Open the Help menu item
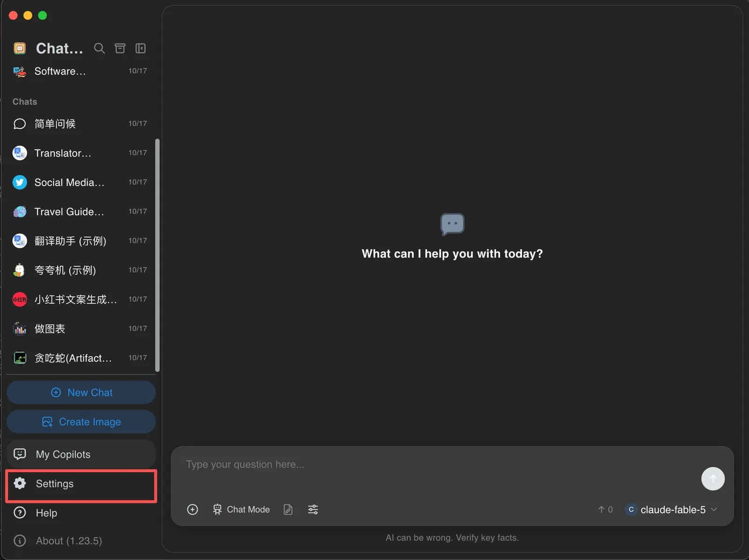The width and height of the screenshot is (749, 560). pyautogui.click(x=81, y=513)
